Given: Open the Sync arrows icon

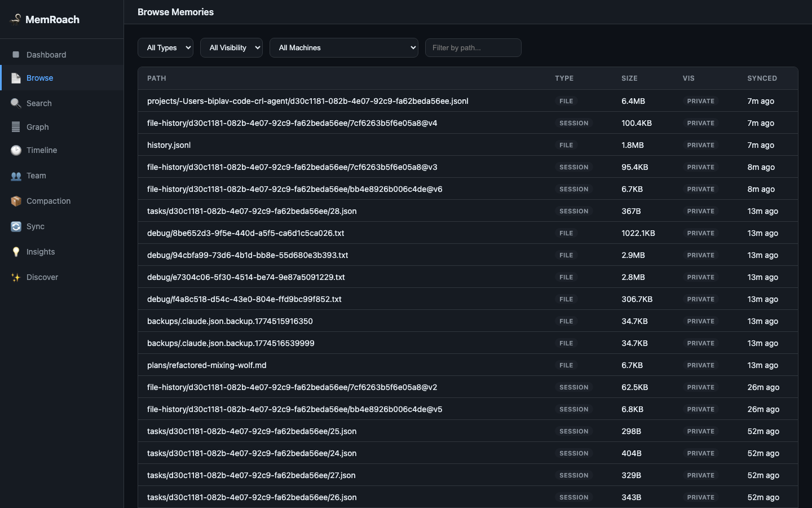Looking at the screenshot, I should [16, 226].
